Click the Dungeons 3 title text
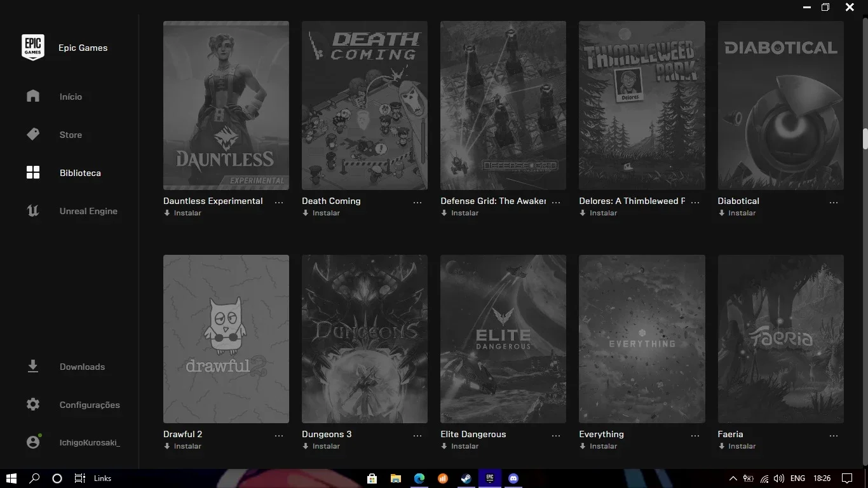 [x=327, y=434]
